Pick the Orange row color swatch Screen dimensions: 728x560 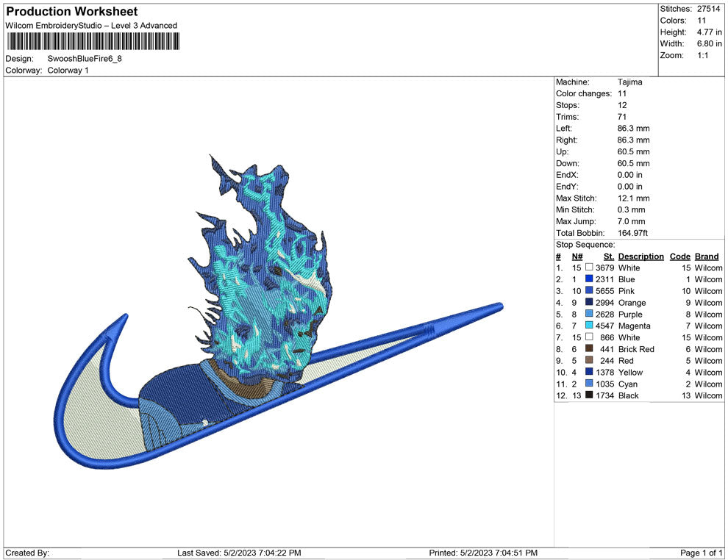(589, 303)
